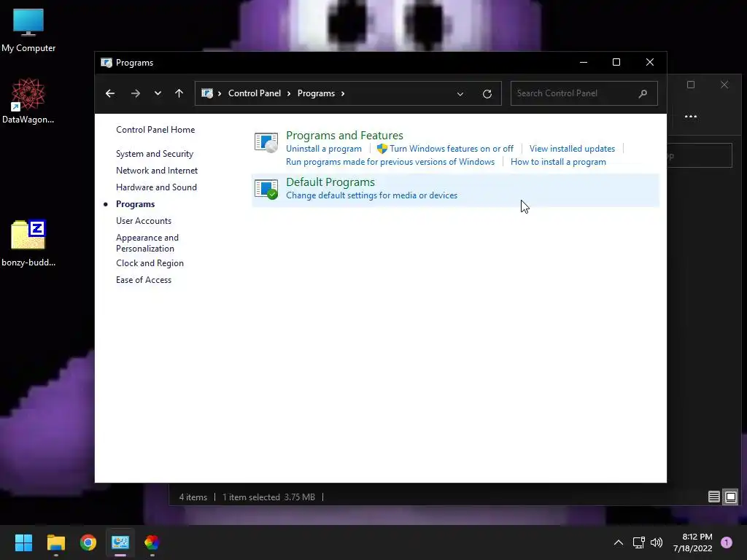Select Programs in the sidebar

coord(135,204)
